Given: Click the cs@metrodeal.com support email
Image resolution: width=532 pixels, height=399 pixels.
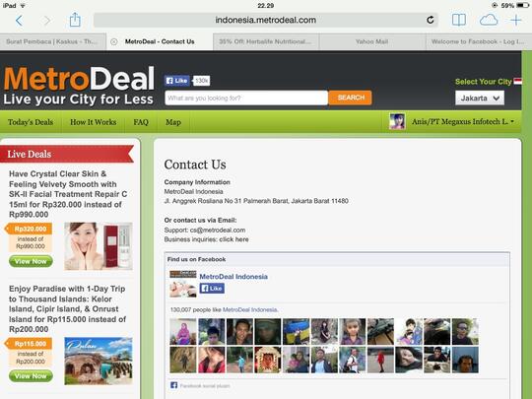Looking at the screenshot, I should tap(218, 230).
